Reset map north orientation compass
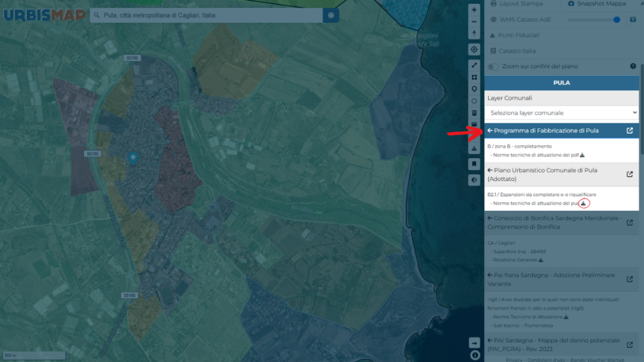Screen dimensions: 644x362 (x=474, y=33)
